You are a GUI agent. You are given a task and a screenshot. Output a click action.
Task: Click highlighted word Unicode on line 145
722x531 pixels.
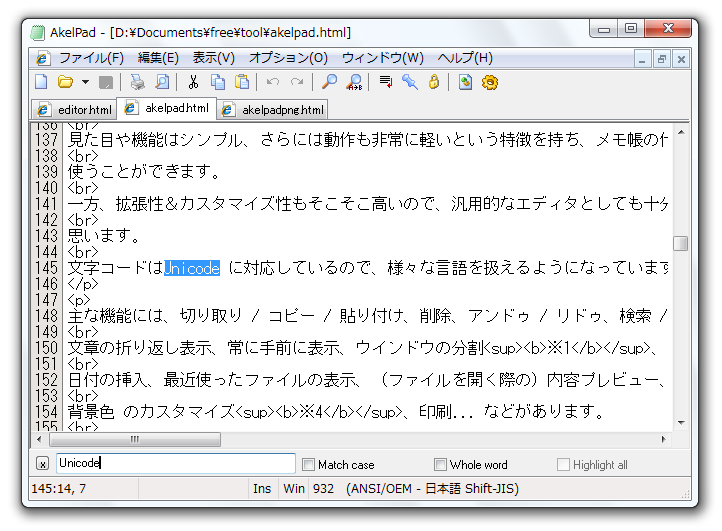pos(192,268)
